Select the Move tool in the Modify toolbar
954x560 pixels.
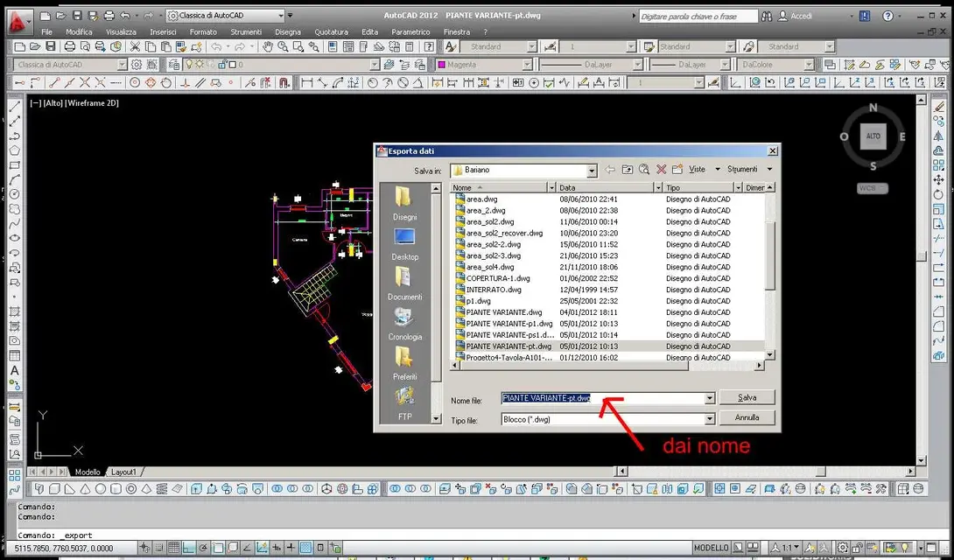938,180
